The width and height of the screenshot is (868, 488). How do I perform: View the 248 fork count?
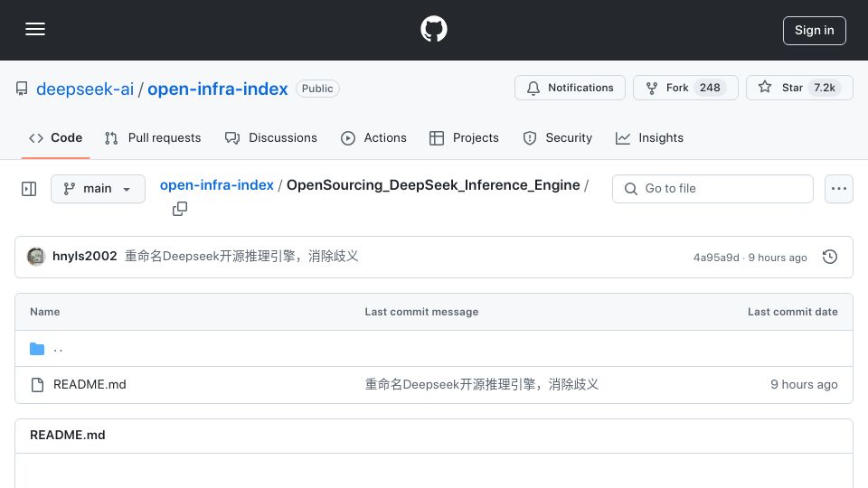coord(710,88)
